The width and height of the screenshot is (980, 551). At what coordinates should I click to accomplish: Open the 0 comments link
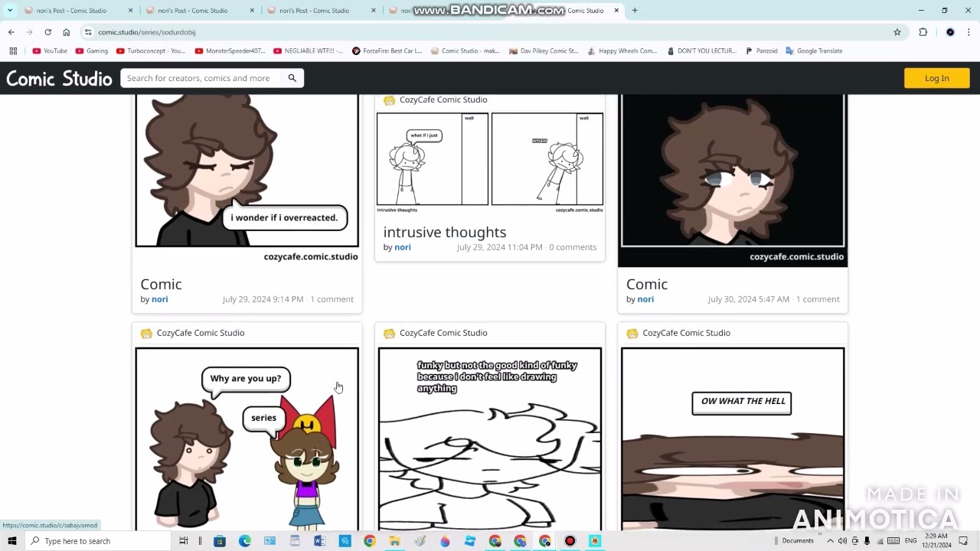[x=573, y=247]
